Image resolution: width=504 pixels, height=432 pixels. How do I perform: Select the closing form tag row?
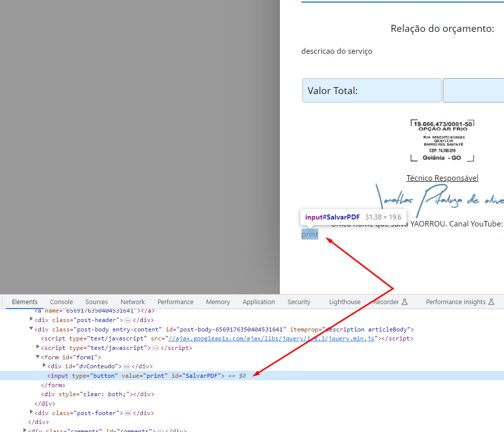click(x=53, y=385)
